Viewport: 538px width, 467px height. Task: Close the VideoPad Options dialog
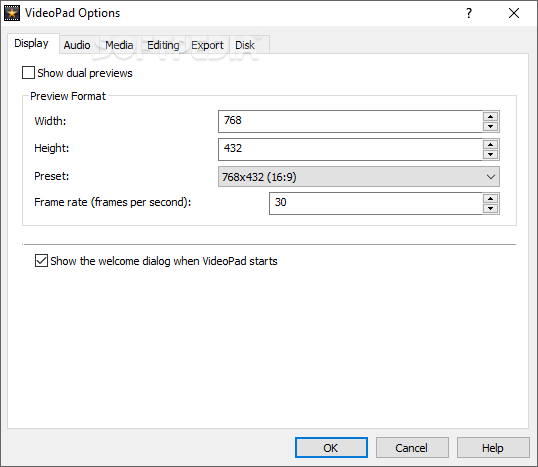pos(514,13)
